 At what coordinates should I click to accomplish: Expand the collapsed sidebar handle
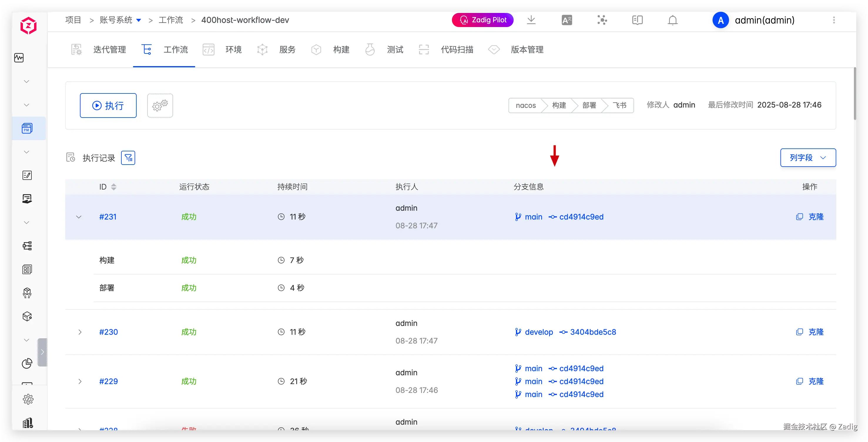point(42,352)
